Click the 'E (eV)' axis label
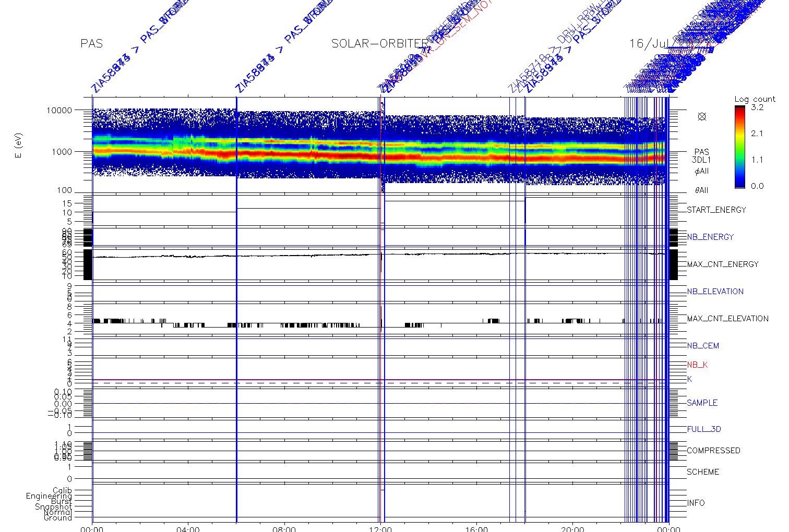This screenshot has height=532, width=789. [x=19, y=146]
